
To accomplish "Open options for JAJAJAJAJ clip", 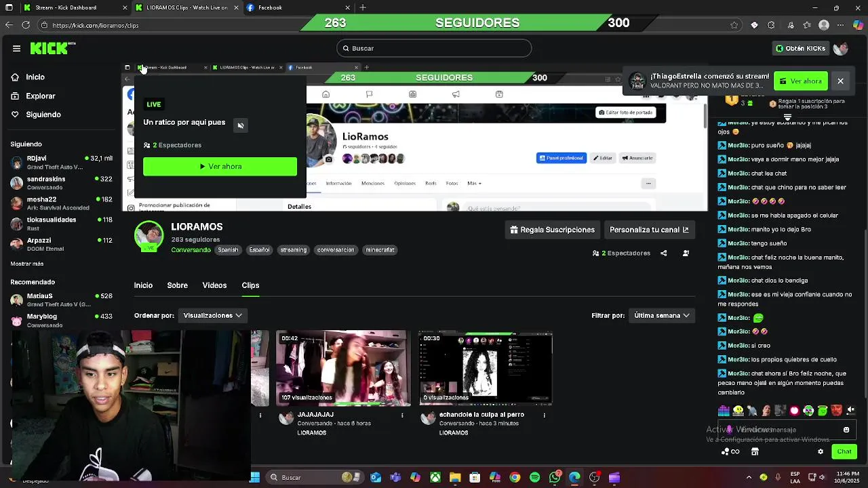I will (402, 415).
